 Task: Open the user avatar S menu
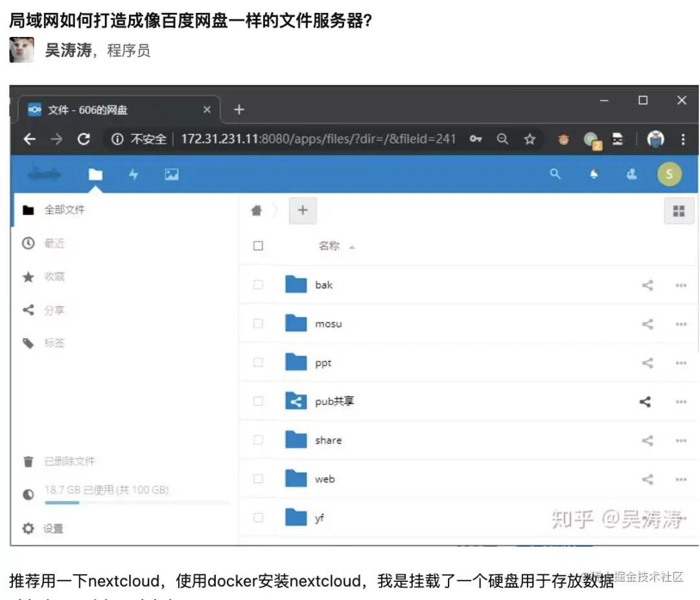click(x=669, y=174)
